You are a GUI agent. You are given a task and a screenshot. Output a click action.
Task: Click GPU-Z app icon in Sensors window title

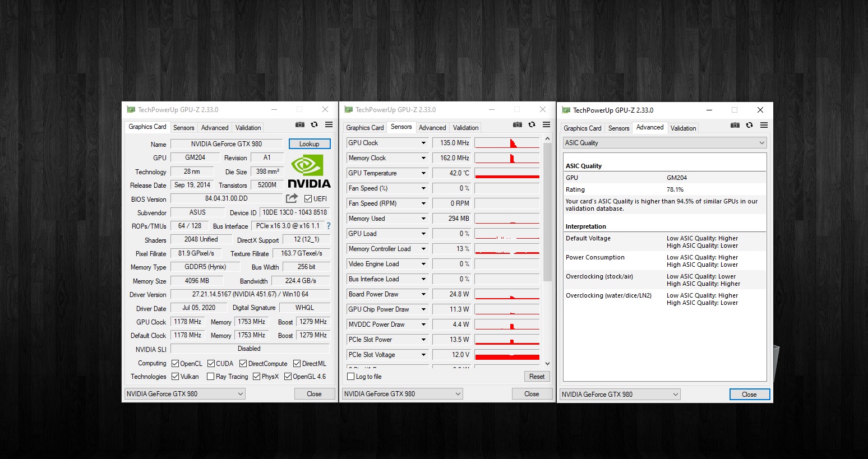click(x=349, y=110)
